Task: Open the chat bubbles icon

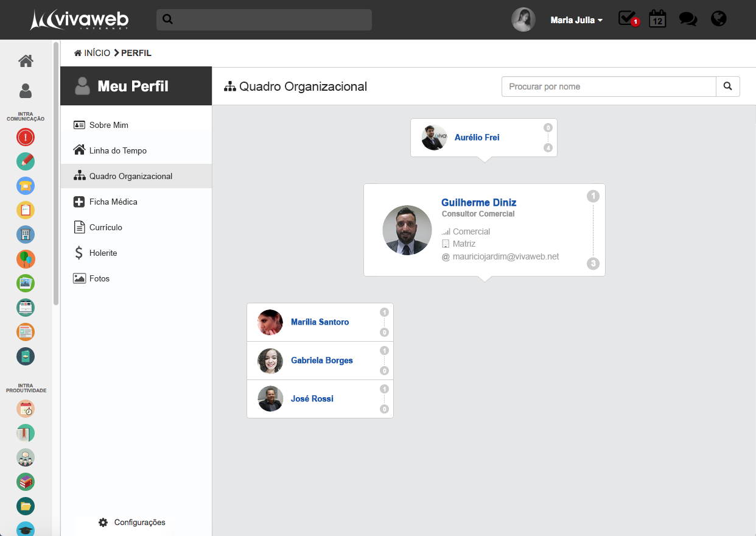Action: click(688, 19)
